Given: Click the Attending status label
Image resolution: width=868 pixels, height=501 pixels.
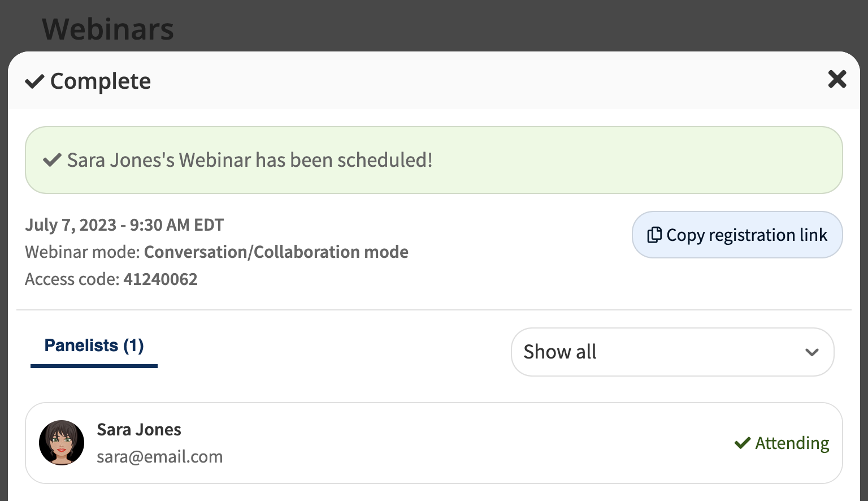Looking at the screenshot, I should pos(792,443).
